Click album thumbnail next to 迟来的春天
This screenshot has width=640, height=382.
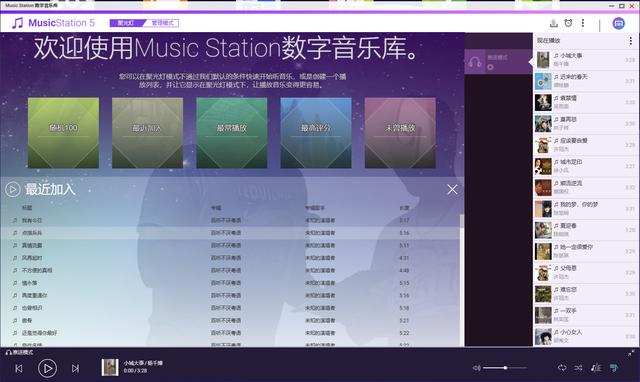coord(543,81)
